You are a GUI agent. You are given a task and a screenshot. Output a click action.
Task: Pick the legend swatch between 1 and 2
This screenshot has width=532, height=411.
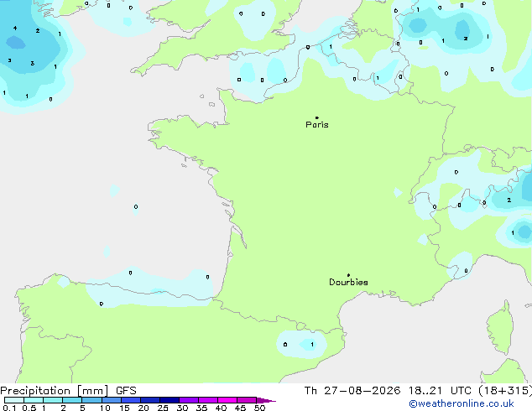(x=53, y=400)
